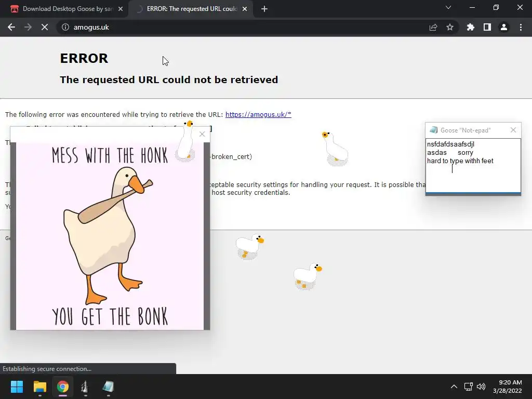Go back to the previous page
The width and height of the screenshot is (532, 399).
11,27
